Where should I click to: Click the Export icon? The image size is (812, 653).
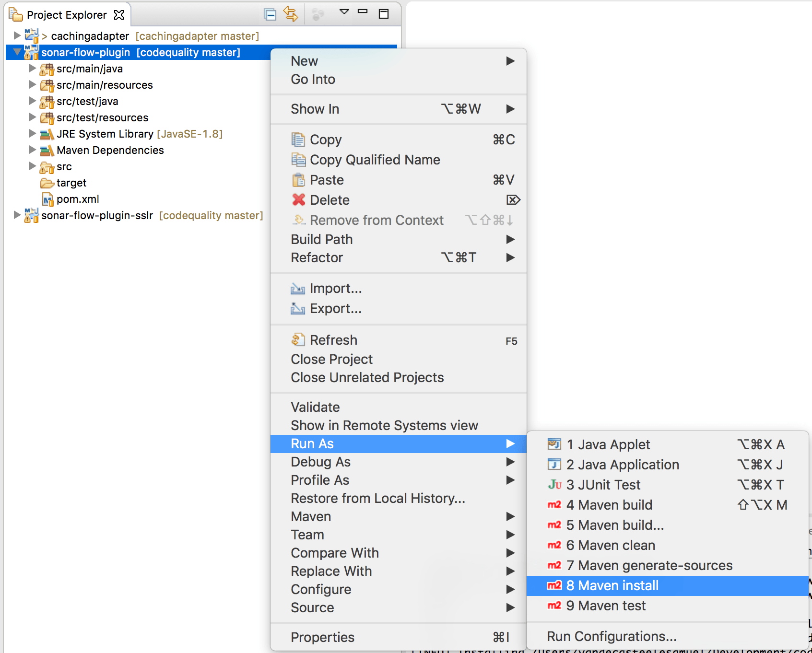coord(298,308)
